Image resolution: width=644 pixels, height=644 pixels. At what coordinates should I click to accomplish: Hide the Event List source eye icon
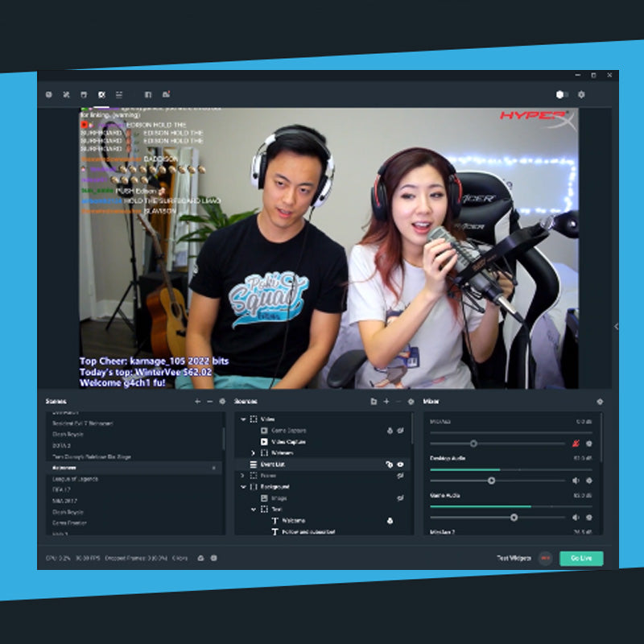[400, 464]
